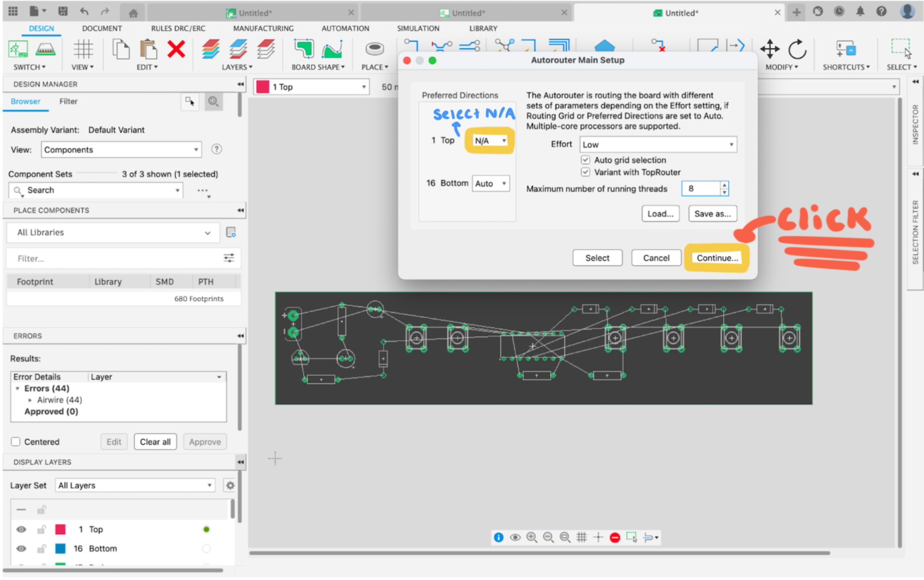Open the Rules DRC/ERC tab

[x=178, y=28]
